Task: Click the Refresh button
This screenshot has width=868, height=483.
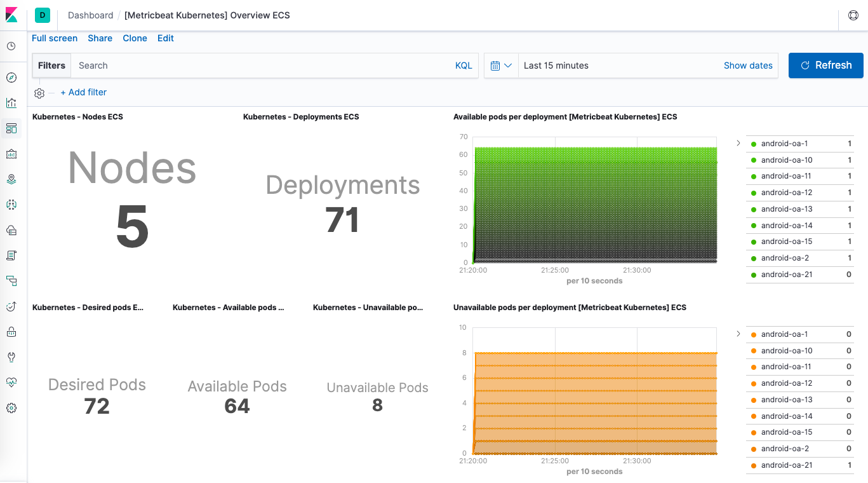Action: point(825,65)
